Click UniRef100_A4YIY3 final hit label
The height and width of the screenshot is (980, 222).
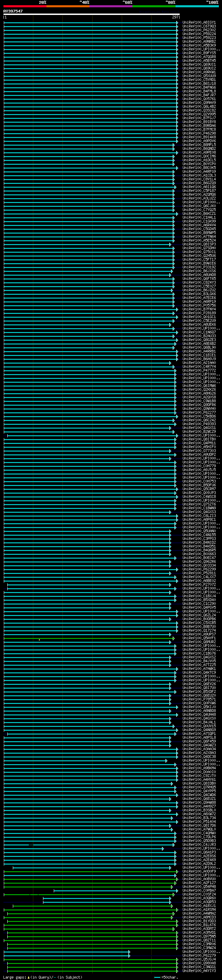[199, 971]
